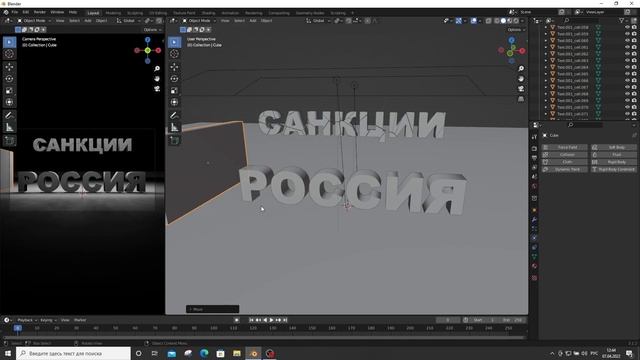The width and height of the screenshot is (640, 360).
Task: Disable render for Text.001_cell.071 camera icon
Action: 634,113
